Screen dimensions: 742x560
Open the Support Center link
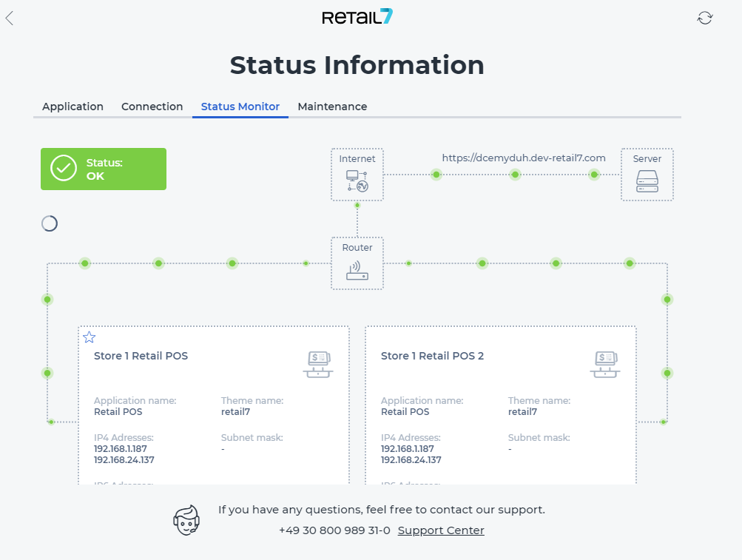tap(441, 530)
